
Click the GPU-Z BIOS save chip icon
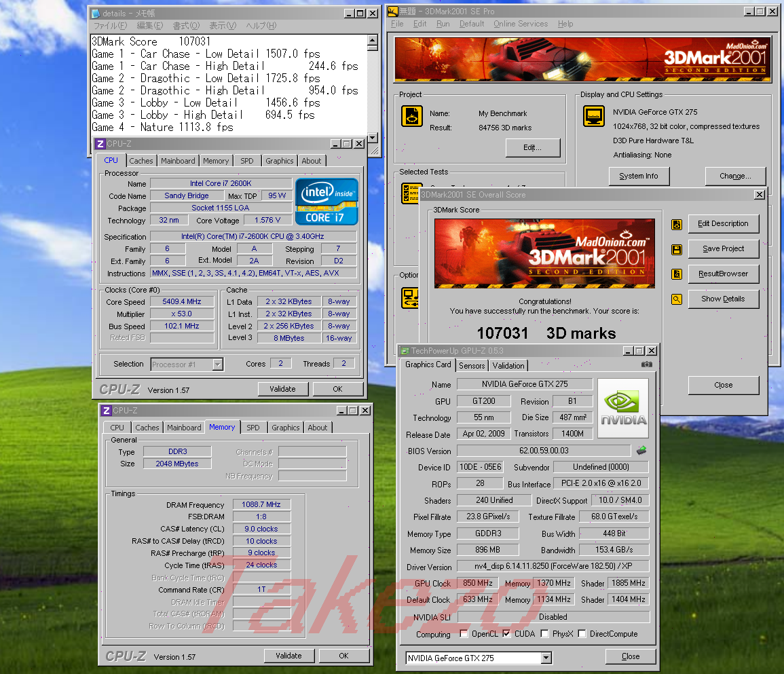[641, 451]
